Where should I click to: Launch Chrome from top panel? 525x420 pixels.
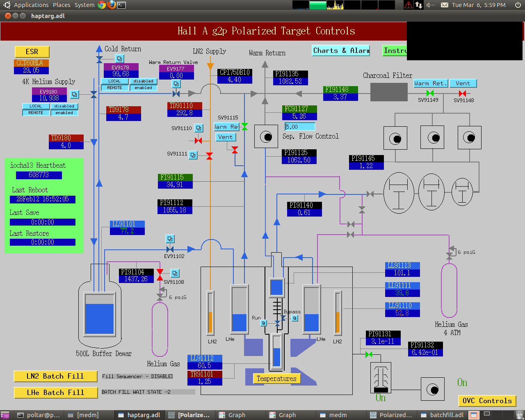102,5
